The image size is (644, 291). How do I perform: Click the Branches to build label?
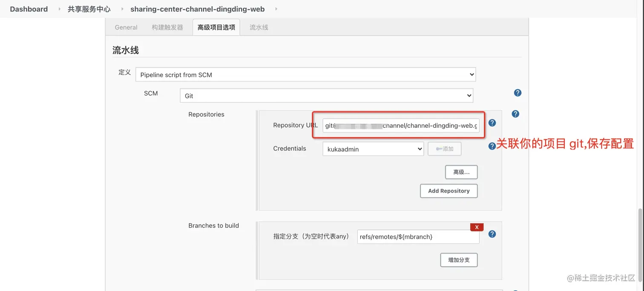[x=213, y=225]
